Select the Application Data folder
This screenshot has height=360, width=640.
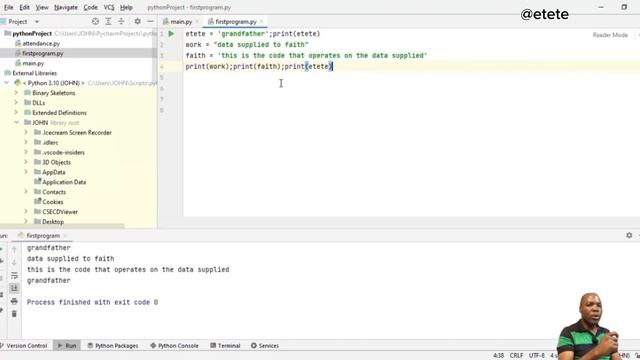[x=64, y=182]
